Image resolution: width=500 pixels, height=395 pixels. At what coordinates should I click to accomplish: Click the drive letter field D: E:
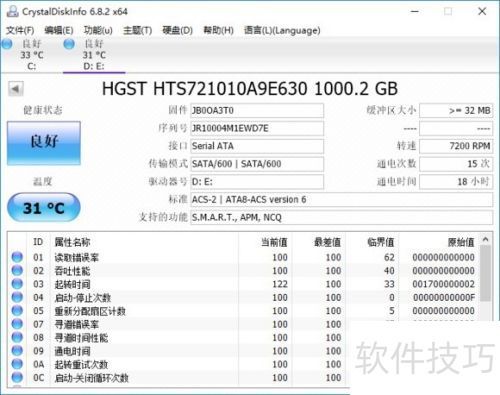(257, 182)
